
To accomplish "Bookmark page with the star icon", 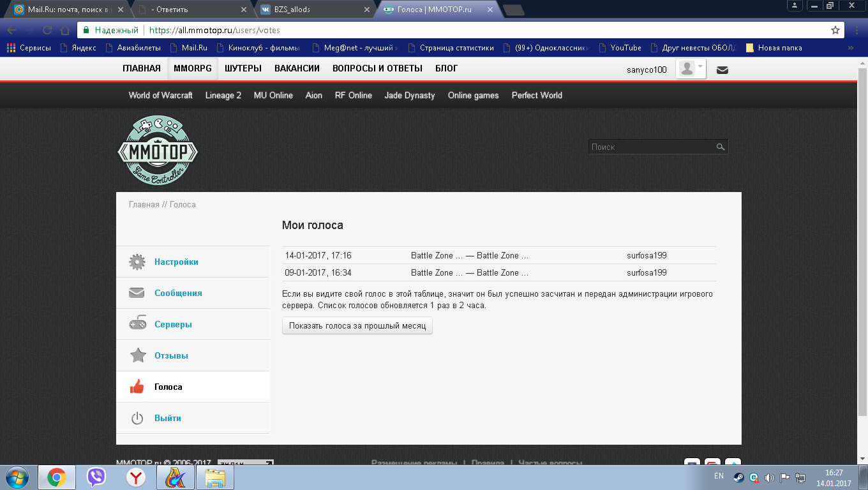I will click(835, 30).
